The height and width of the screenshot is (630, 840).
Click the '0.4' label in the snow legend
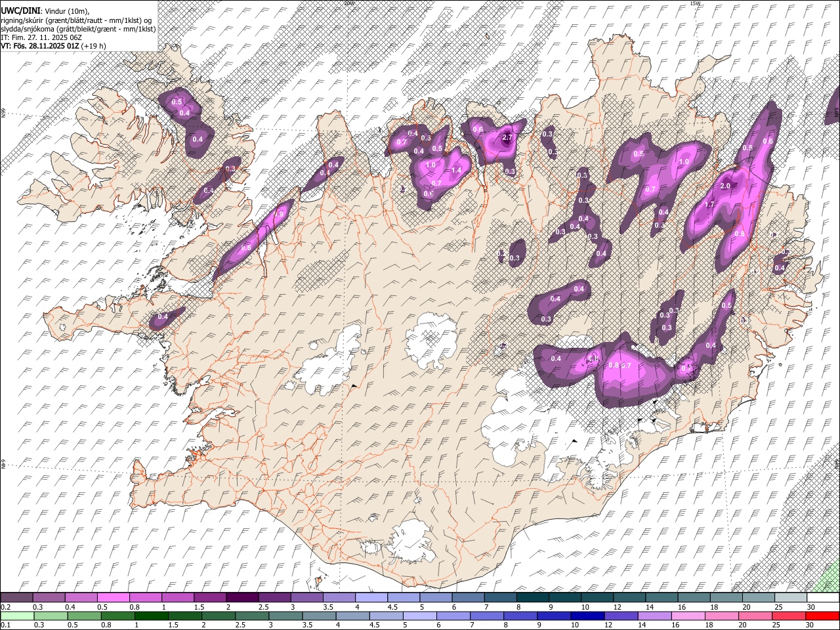pos(70,607)
